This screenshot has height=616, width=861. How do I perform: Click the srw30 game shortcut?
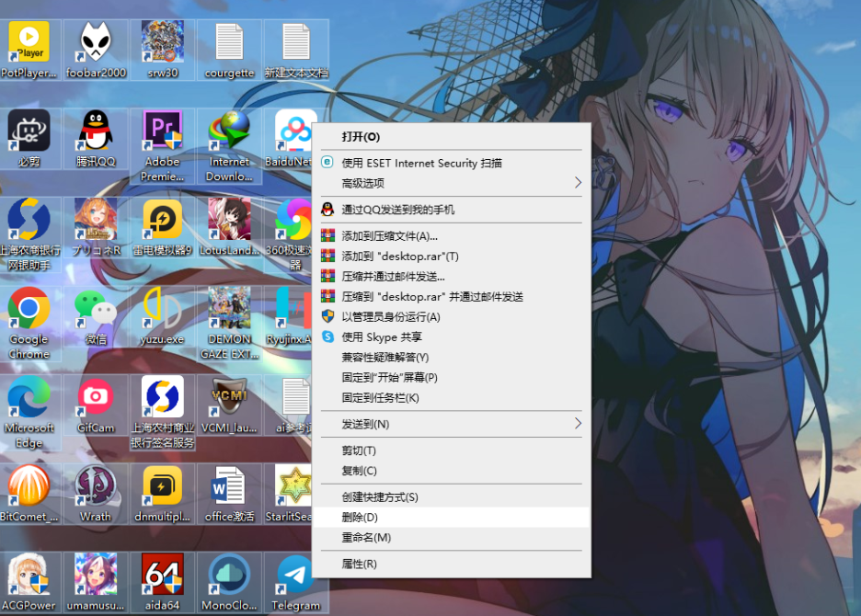(163, 50)
